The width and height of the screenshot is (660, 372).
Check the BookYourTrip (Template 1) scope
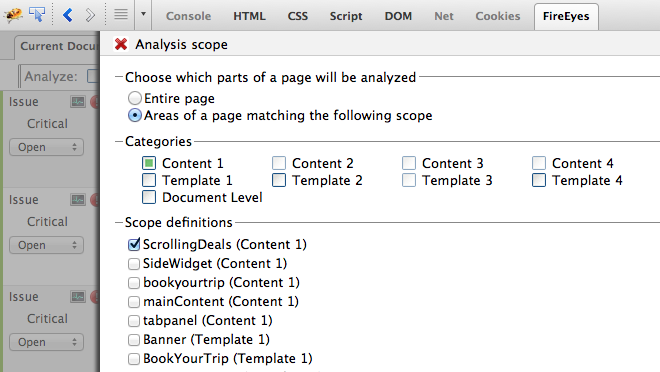pyautogui.click(x=134, y=359)
